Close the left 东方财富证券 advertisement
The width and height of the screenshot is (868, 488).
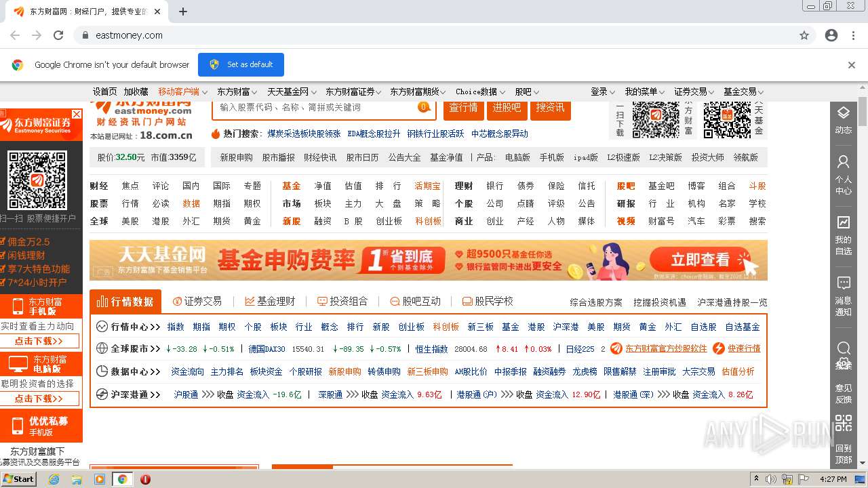[77, 114]
